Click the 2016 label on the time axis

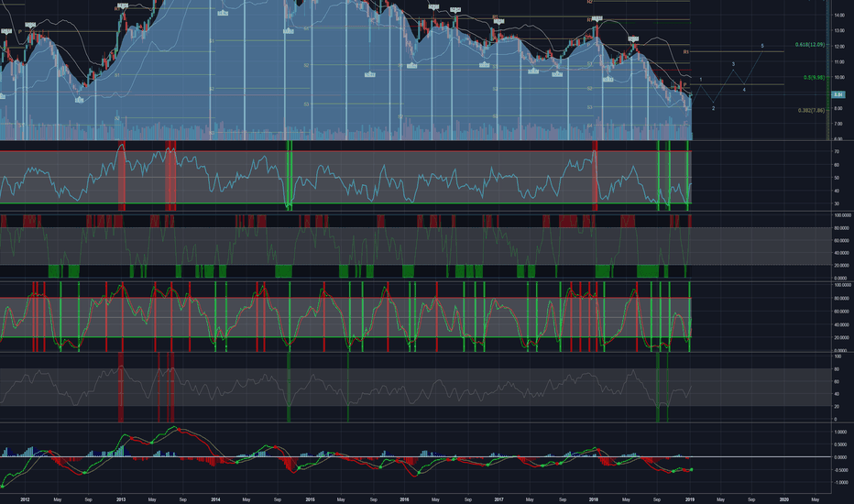pyautogui.click(x=404, y=499)
